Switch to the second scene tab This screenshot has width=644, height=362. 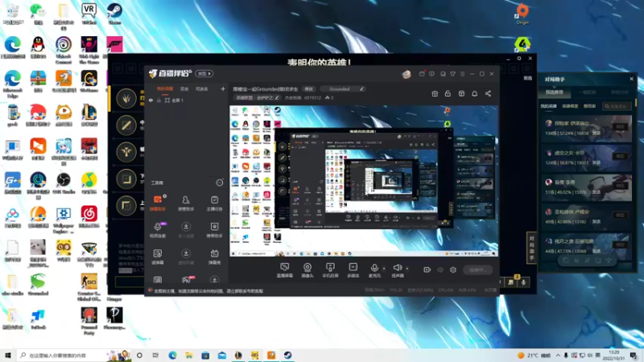[x=184, y=88]
